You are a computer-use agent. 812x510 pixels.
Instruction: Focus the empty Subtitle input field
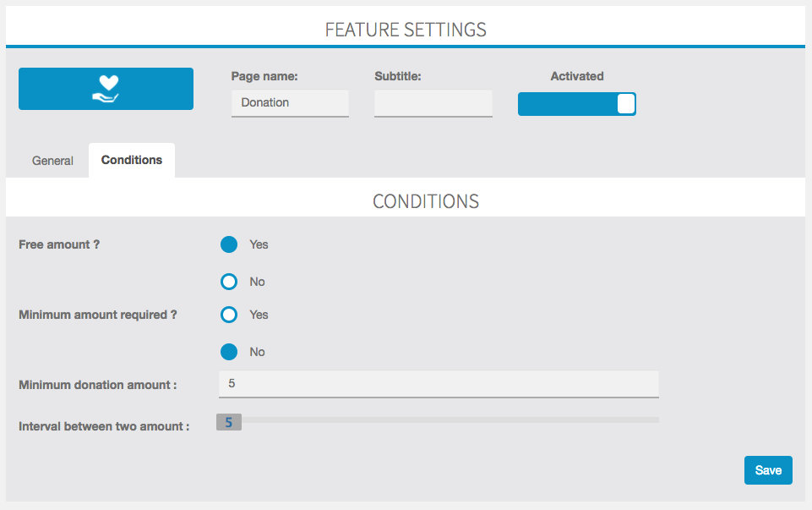point(433,103)
